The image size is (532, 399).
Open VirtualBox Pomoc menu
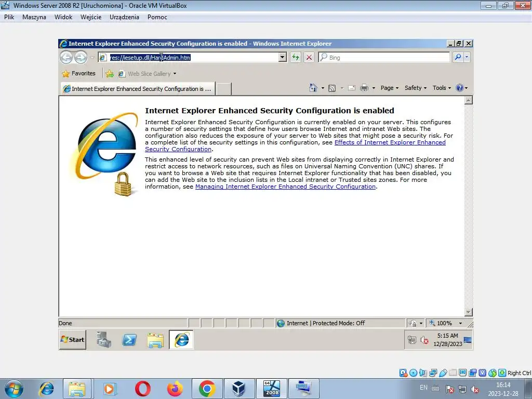click(157, 17)
